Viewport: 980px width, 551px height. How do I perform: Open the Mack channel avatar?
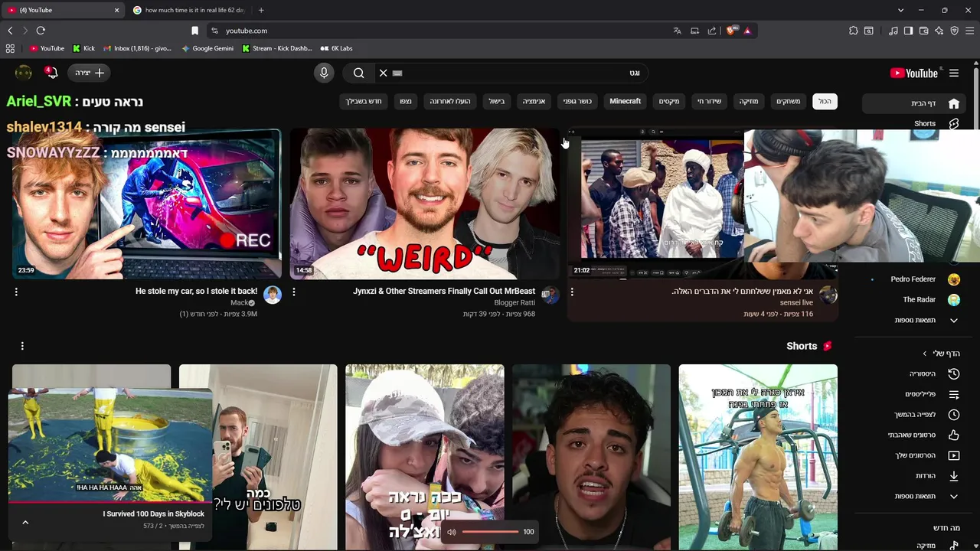click(273, 295)
